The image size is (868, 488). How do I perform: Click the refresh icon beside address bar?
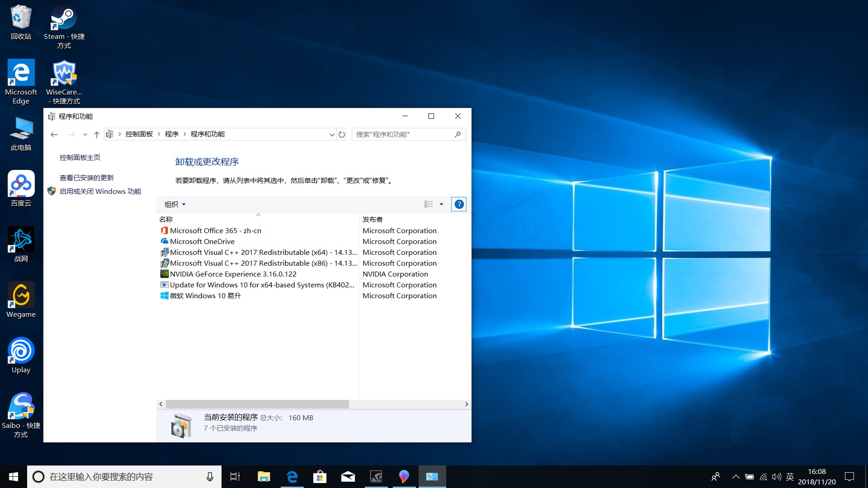(x=342, y=134)
